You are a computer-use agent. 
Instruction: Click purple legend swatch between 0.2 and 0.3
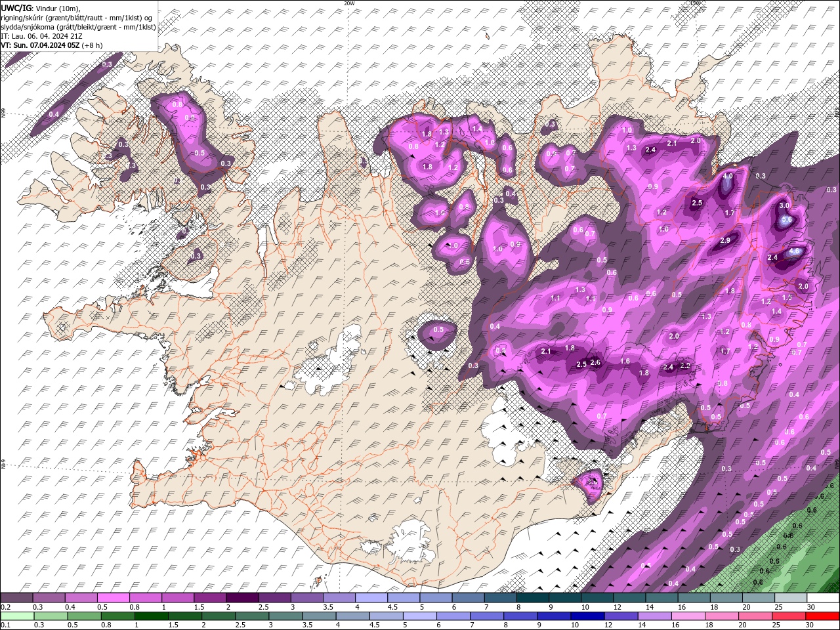click(16, 598)
